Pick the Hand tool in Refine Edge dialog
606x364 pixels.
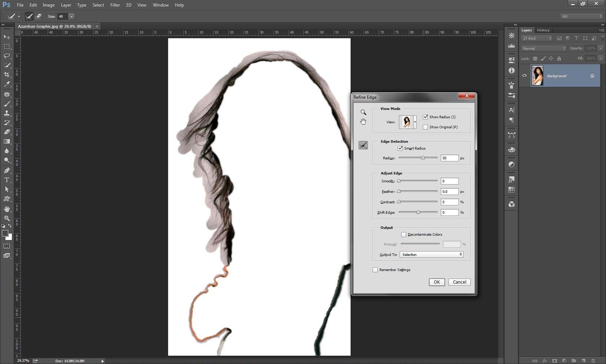[x=363, y=122]
